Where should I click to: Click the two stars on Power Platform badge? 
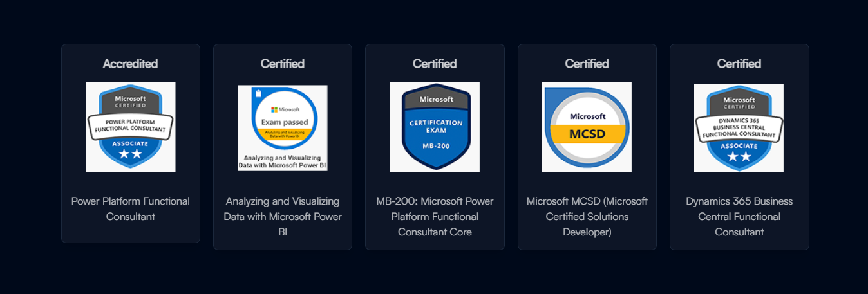(131, 154)
